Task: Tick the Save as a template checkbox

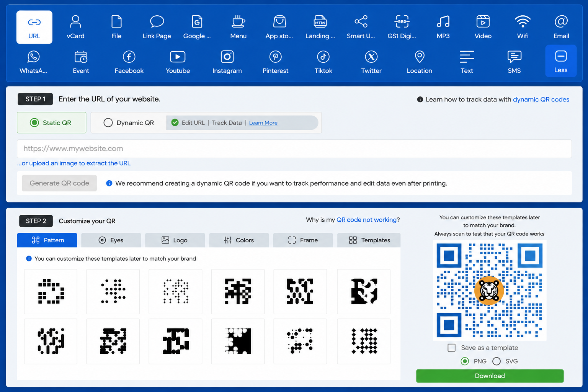Action: [452, 348]
